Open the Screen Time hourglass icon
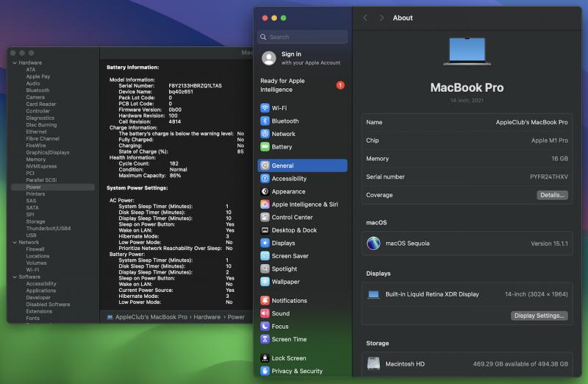The height and width of the screenshot is (384, 588). (x=265, y=339)
